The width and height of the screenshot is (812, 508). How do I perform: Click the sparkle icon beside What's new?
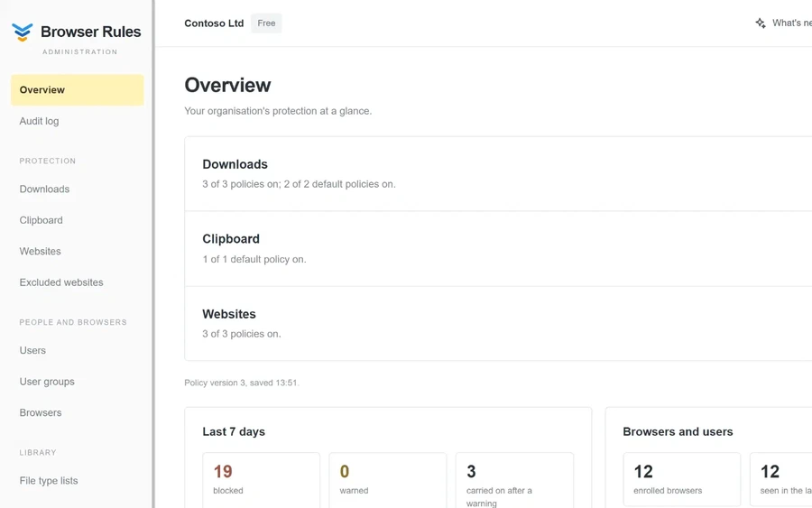(761, 23)
